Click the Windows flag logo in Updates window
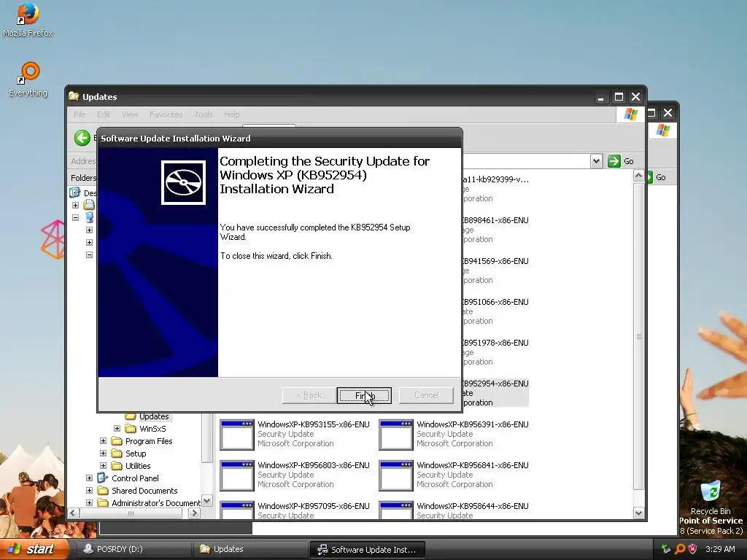 pos(631,114)
